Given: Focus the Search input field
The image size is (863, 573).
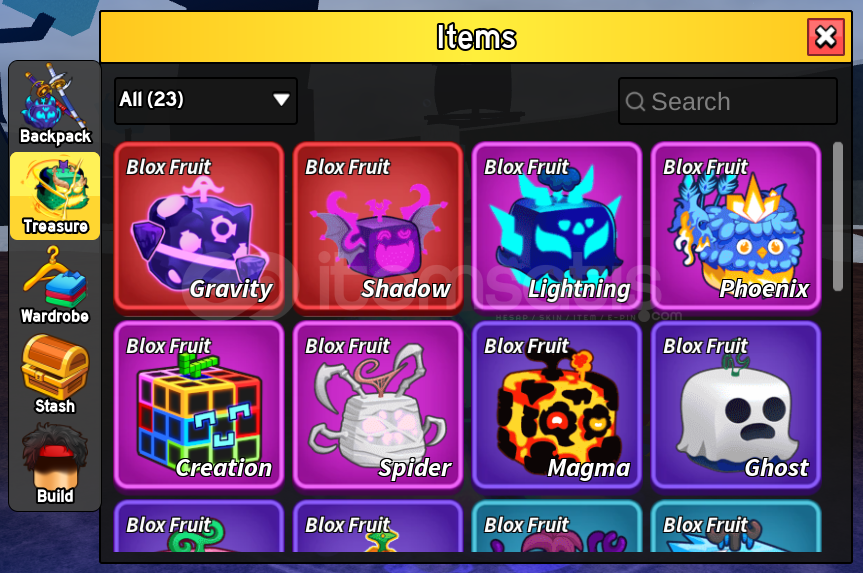Looking at the screenshot, I should pyautogui.click(x=728, y=101).
